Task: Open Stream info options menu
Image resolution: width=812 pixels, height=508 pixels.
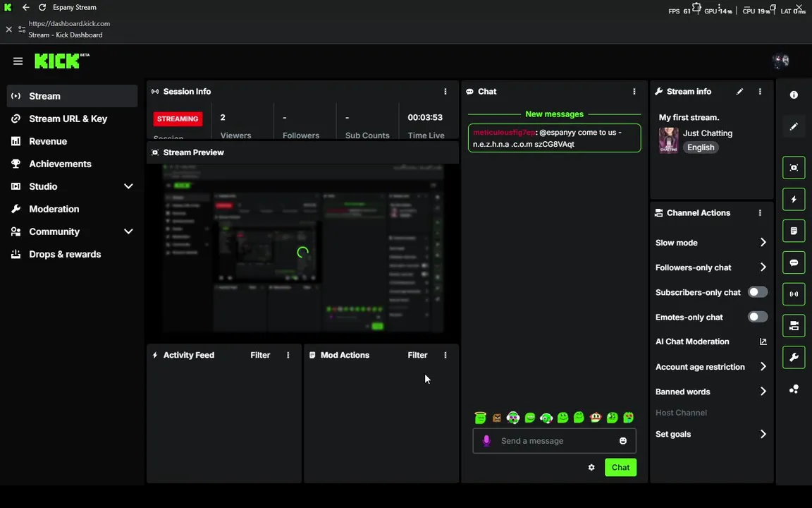Action: tap(761, 91)
